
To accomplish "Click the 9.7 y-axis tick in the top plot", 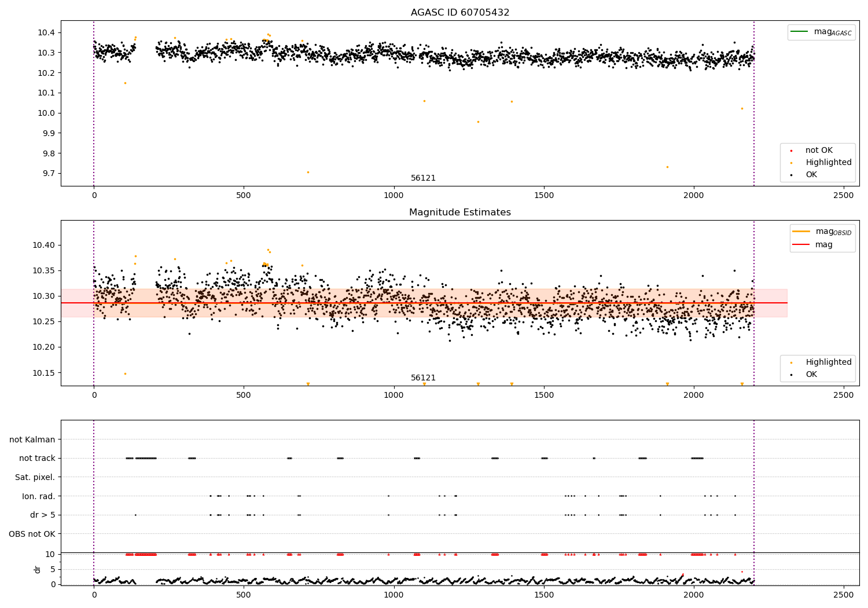I will [48, 174].
